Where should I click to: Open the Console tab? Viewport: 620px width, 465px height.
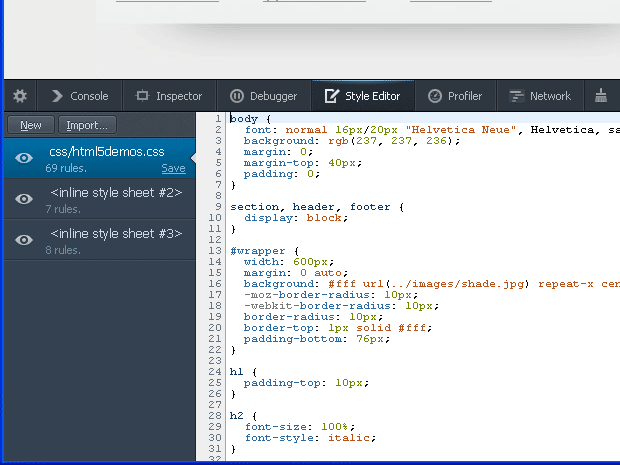(80, 96)
